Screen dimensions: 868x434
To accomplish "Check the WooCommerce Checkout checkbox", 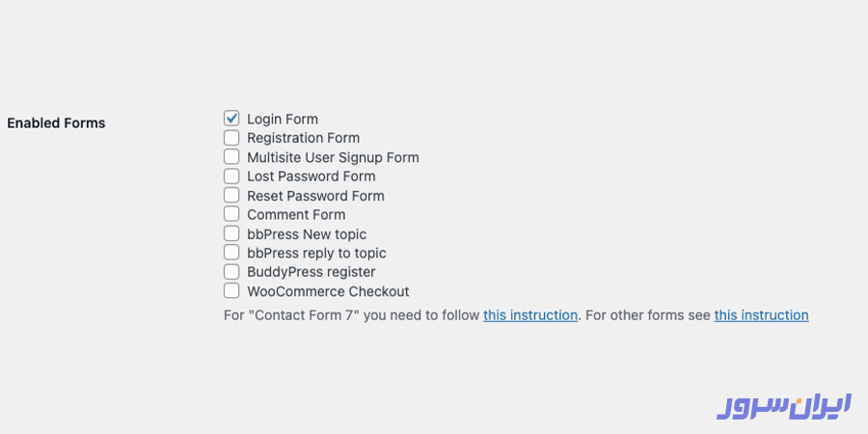I will click(231, 291).
